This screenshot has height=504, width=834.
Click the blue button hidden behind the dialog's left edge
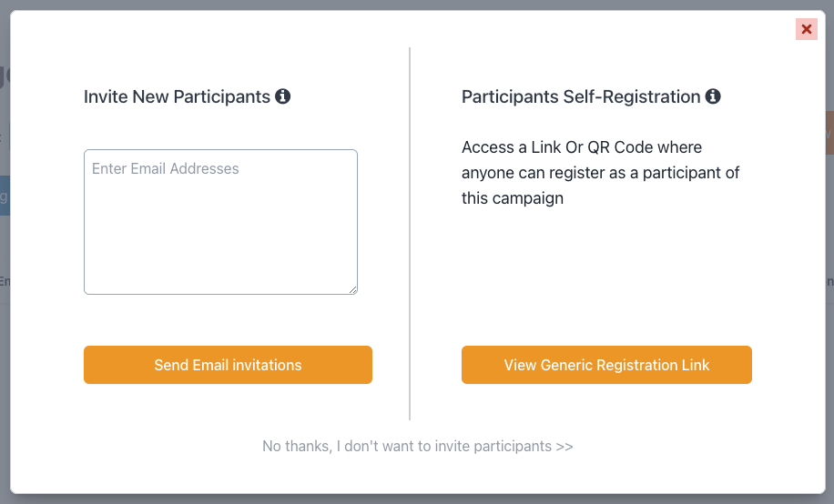point(4,195)
